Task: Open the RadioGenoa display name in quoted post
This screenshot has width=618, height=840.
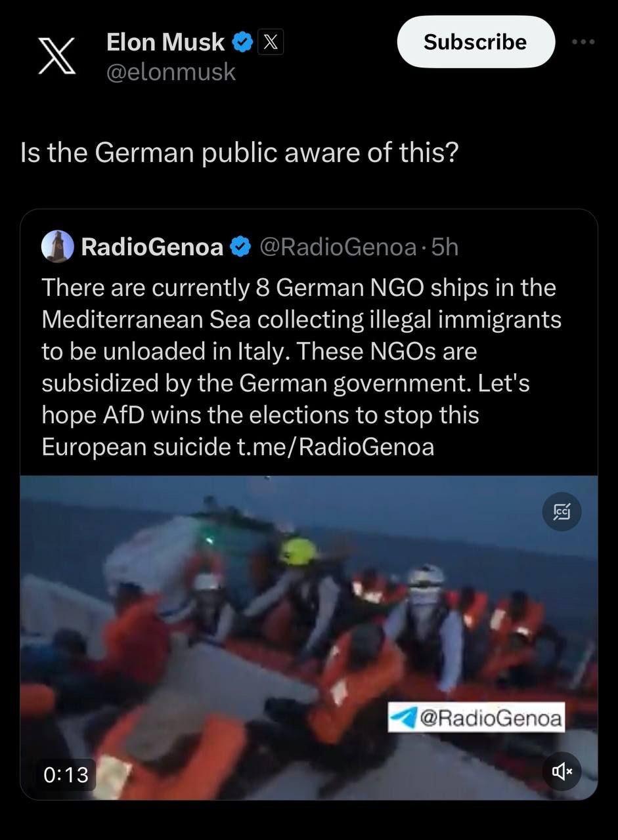Action: point(152,247)
